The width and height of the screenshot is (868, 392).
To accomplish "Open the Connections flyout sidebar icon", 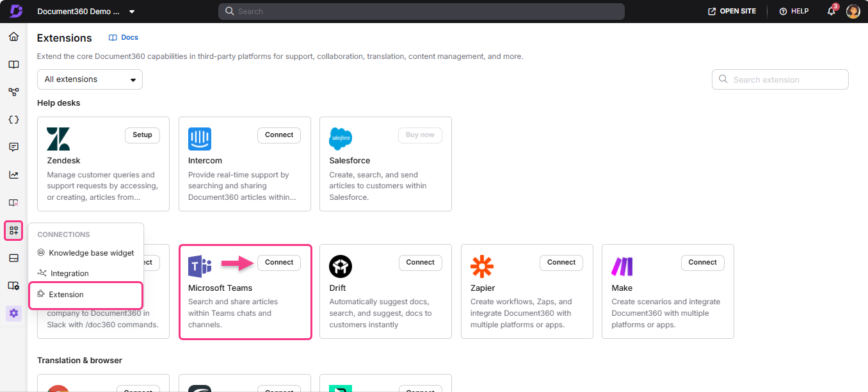I will click(x=13, y=230).
